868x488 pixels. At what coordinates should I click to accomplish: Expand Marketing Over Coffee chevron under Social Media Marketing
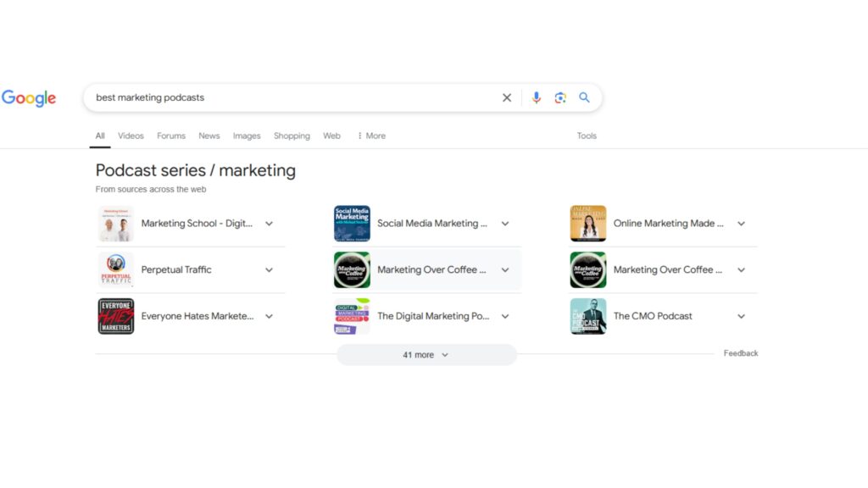505,270
